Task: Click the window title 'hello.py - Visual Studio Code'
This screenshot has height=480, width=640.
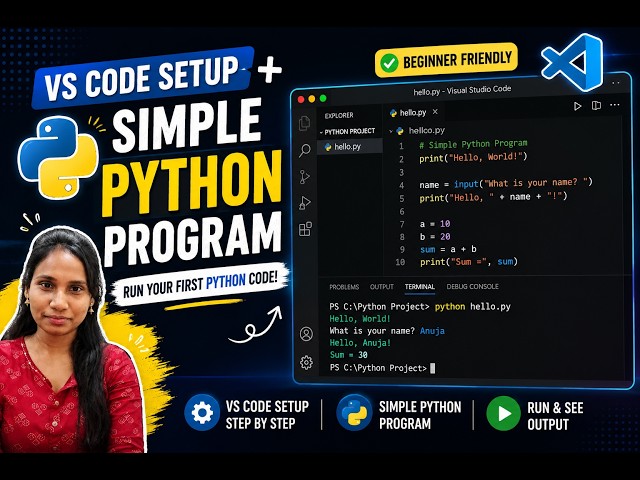Action: click(462, 90)
